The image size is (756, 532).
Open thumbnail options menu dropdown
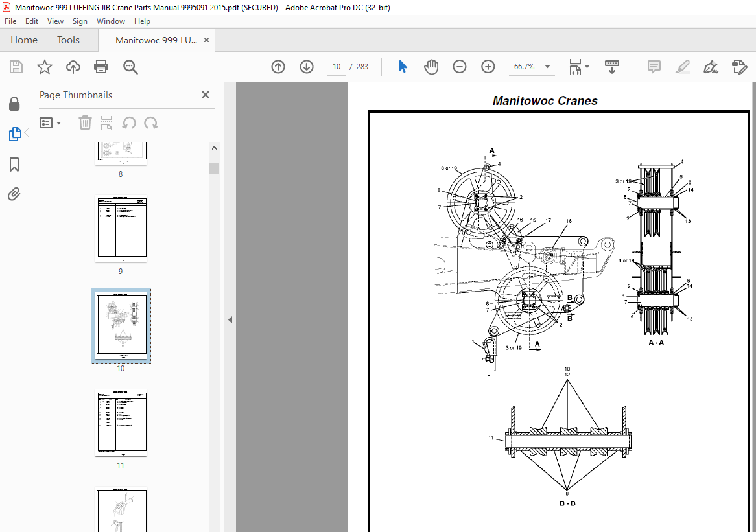[x=50, y=123]
